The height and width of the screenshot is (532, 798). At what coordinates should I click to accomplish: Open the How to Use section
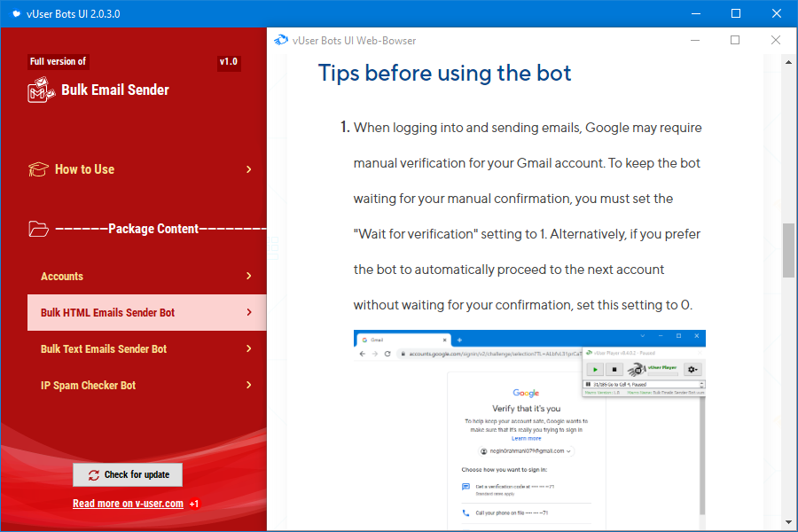coord(140,169)
